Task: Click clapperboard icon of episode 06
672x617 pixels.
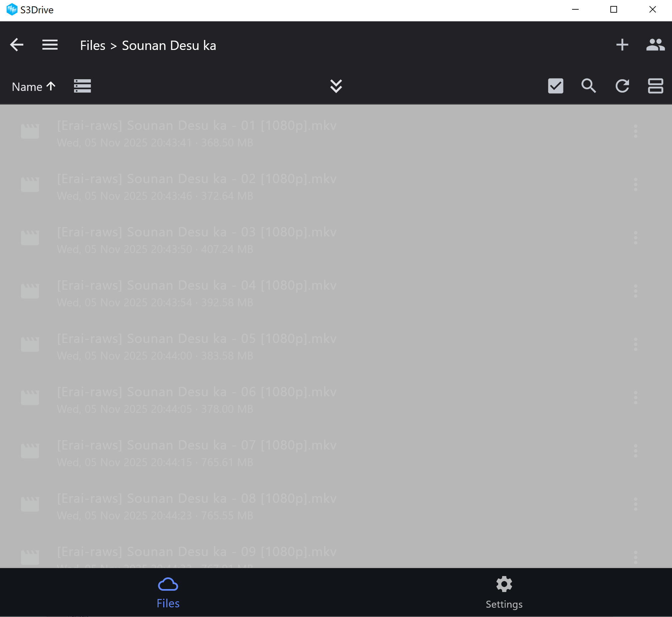Action: [x=30, y=397]
